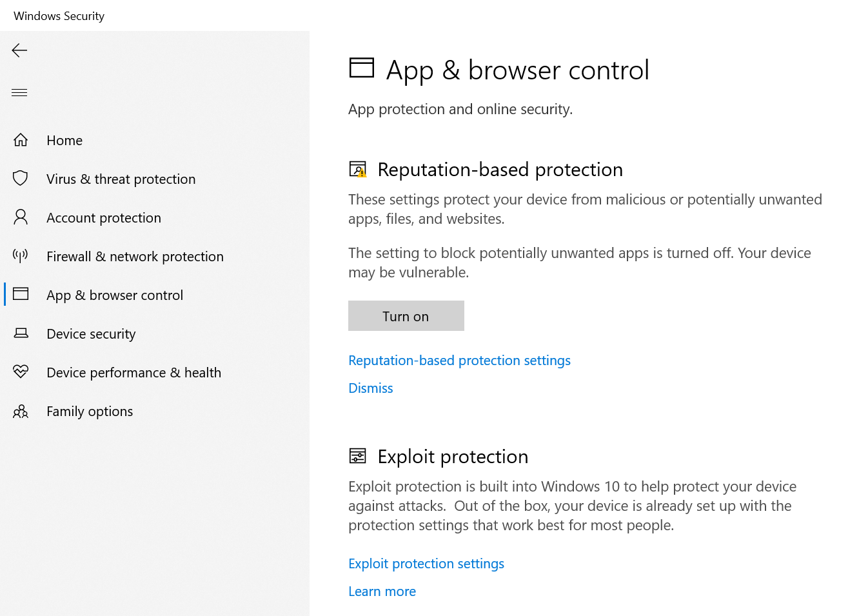Screen dimensions: 859x616
Task: Open the hamburger navigation menu
Action: [19, 92]
